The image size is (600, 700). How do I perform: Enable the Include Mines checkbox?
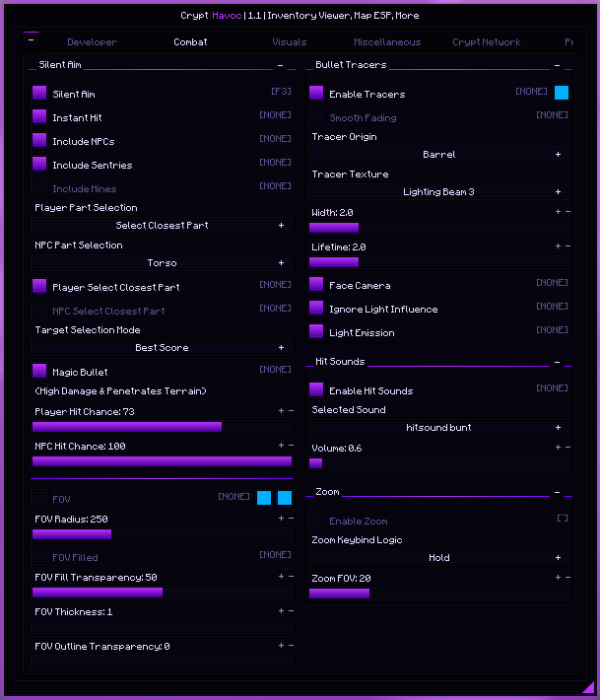pos(39,187)
